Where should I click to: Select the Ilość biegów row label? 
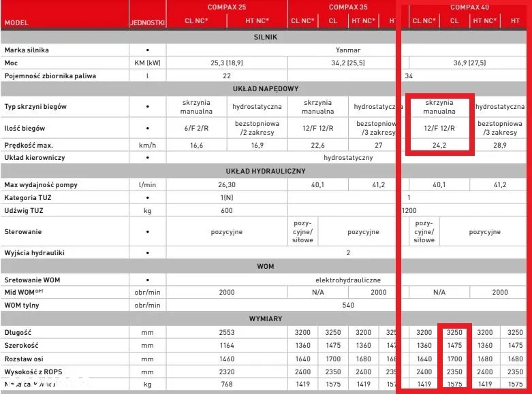[x=25, y=128]
